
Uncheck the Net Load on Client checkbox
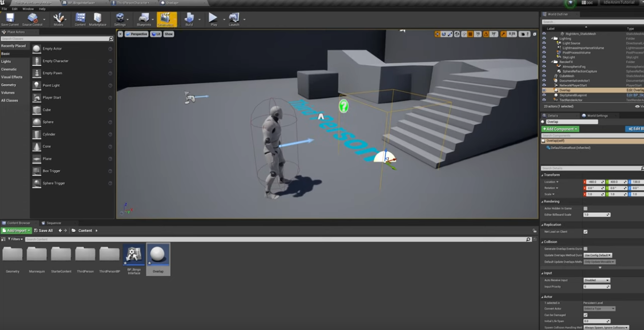click(585, 232)
